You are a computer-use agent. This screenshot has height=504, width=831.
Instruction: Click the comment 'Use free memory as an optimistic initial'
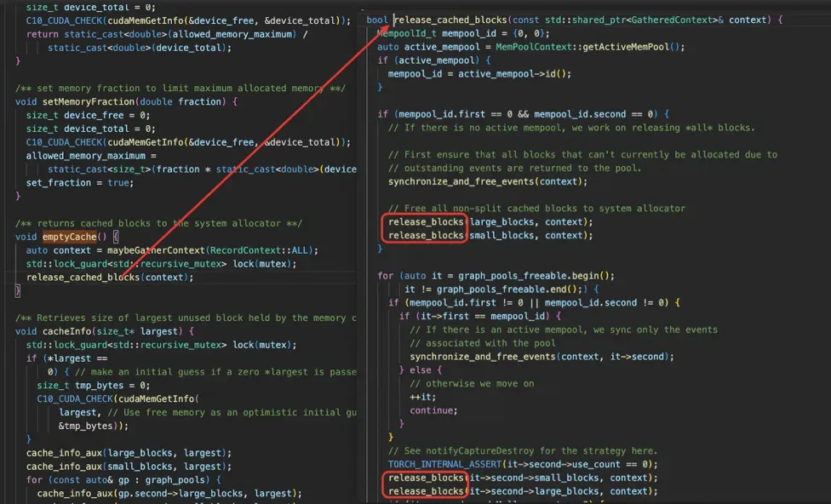click(232, 412)
